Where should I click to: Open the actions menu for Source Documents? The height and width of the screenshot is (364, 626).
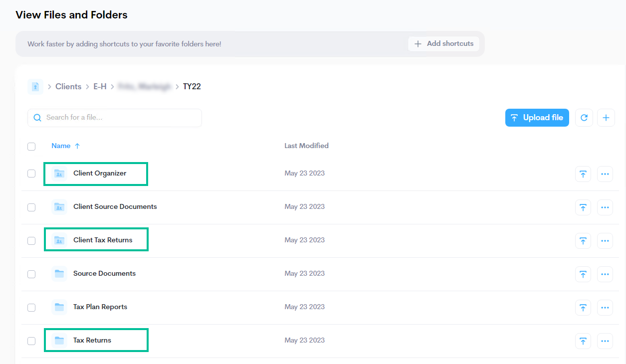point(605,274)
